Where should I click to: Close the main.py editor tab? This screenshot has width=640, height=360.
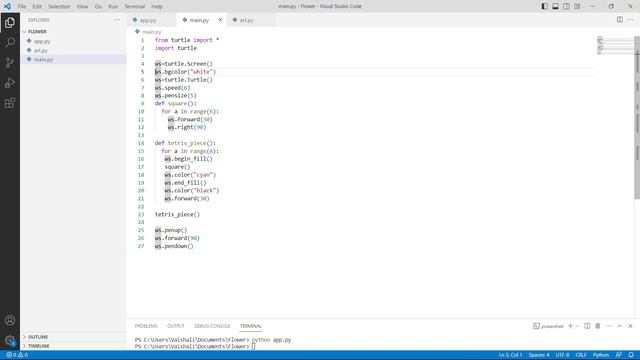(220, 20)
